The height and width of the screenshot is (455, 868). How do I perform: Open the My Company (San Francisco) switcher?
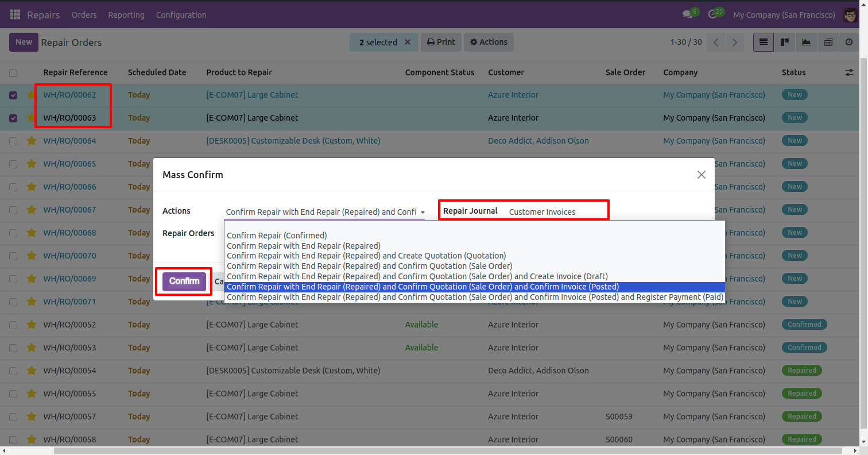coord(784,15)
